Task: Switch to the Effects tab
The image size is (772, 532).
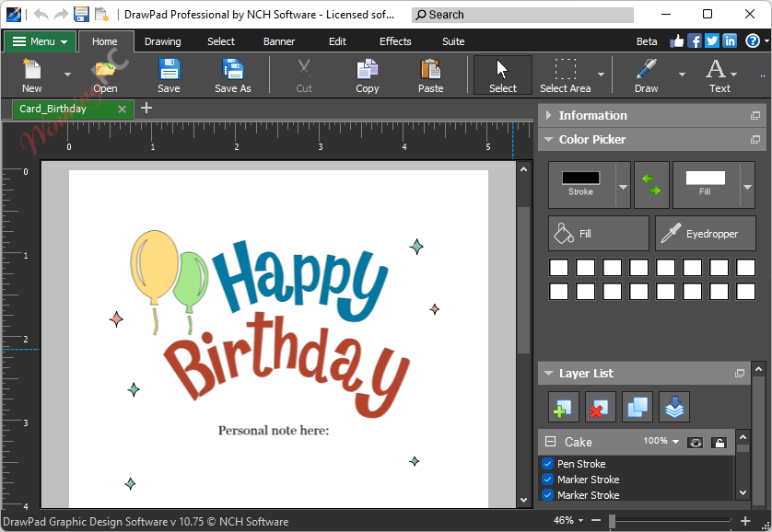Action: (x=395, y=41)
